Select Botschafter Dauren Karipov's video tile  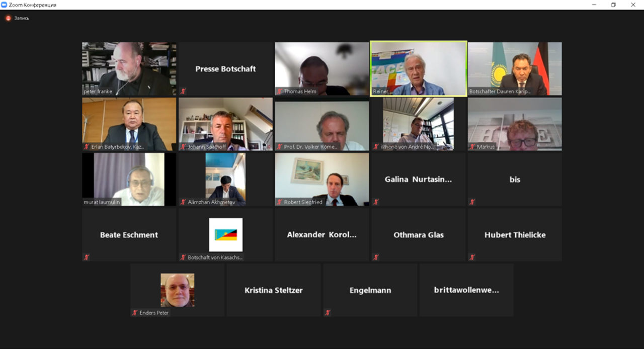515,68
